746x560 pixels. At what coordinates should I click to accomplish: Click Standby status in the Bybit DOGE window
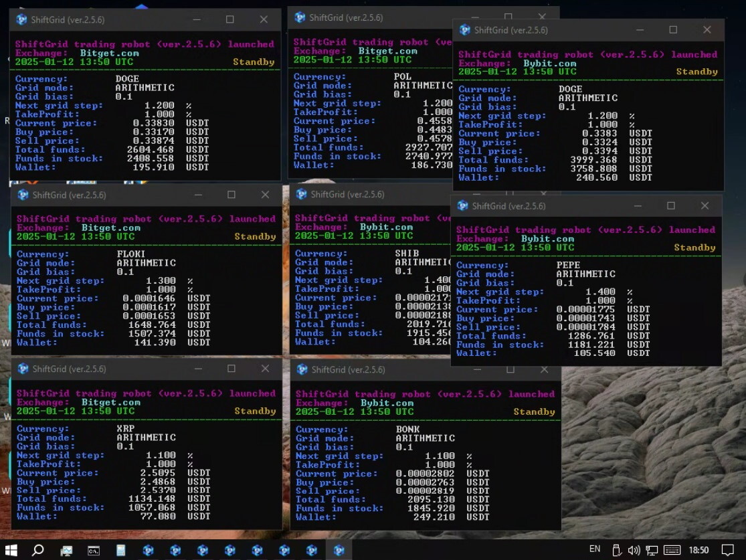point(697,72)
